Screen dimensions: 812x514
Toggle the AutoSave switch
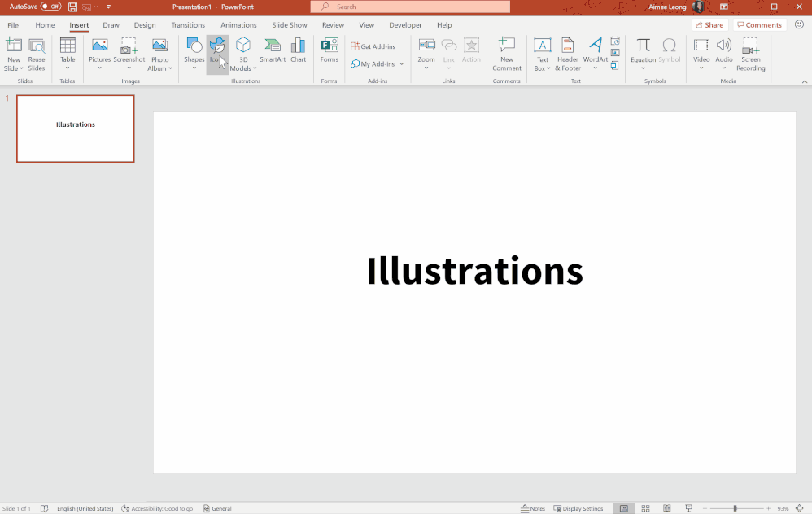[50, 7]
